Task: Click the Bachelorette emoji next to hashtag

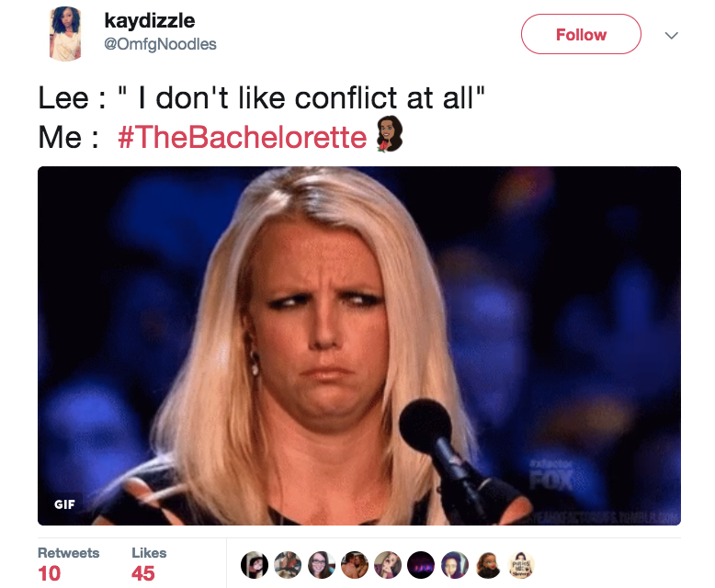Action: (x=390, y=133)
